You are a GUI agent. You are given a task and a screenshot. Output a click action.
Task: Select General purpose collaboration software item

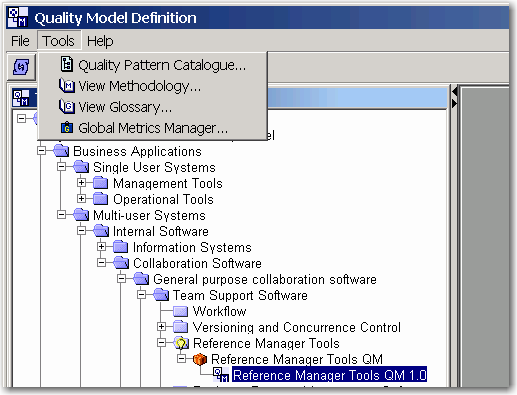(265, 279)
